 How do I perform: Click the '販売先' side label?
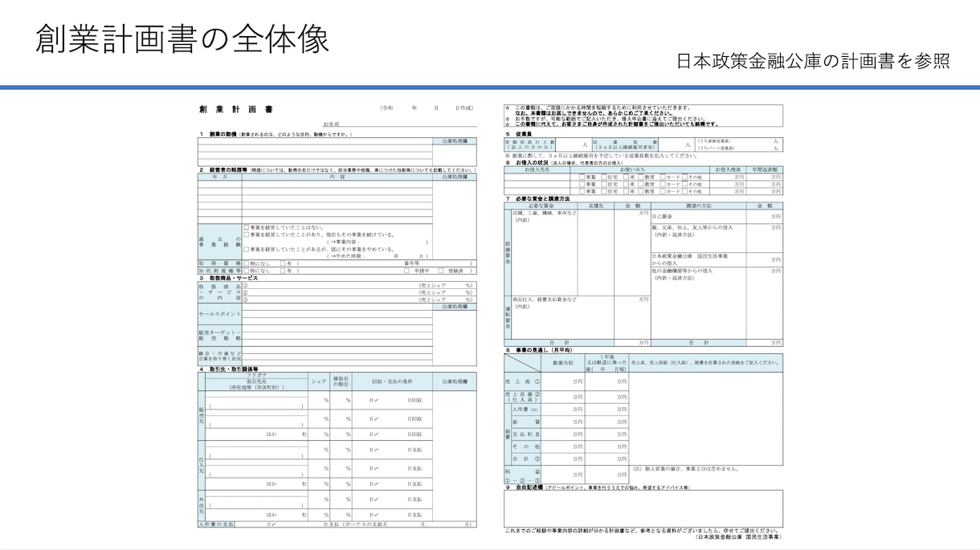(x=202, y=415)
